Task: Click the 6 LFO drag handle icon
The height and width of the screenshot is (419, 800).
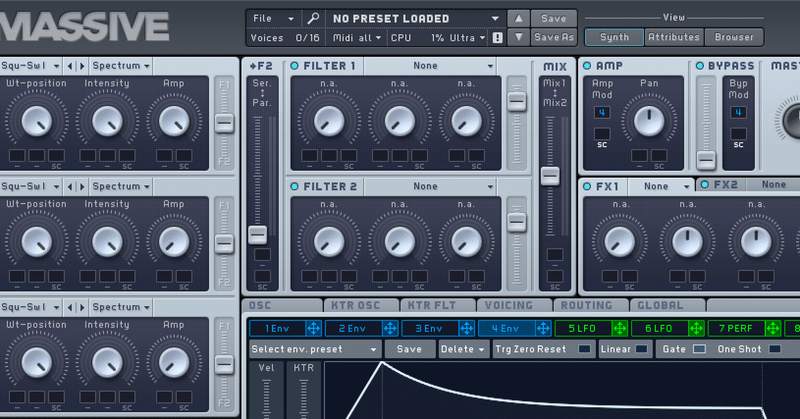Action: 696,329
